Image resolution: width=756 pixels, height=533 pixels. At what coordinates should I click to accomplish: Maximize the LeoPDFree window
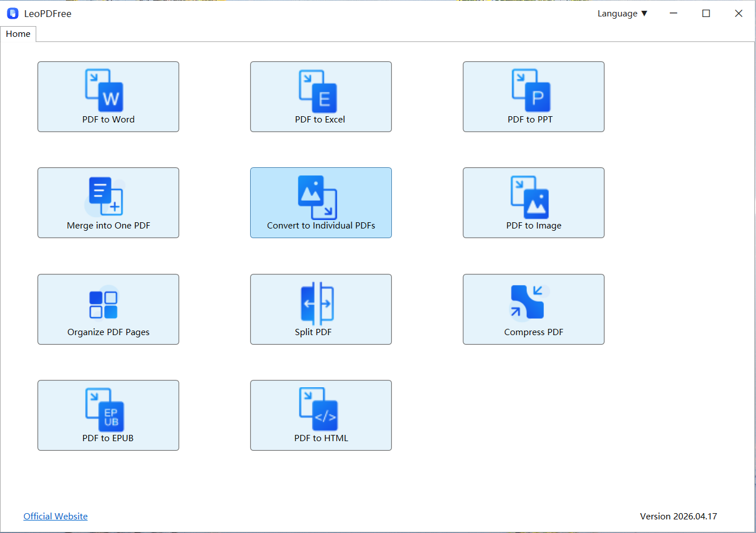coord(706,14)
